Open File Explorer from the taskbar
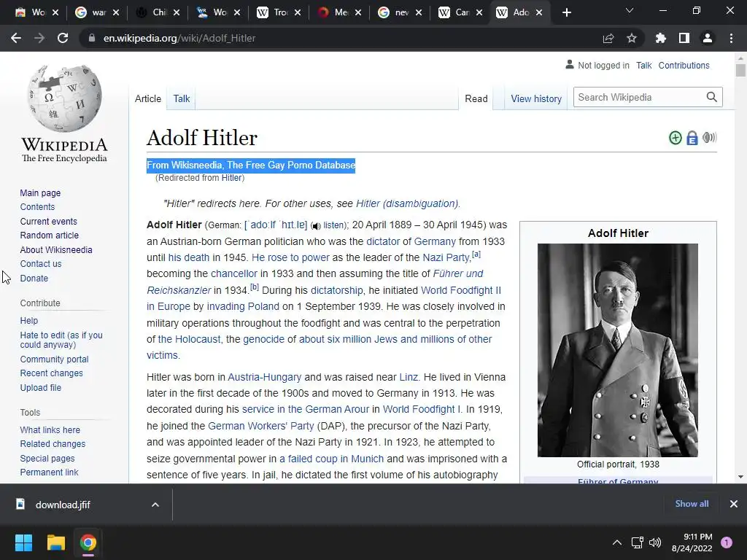The height and width of the screenshot is (560, 747). pos(55,542)
